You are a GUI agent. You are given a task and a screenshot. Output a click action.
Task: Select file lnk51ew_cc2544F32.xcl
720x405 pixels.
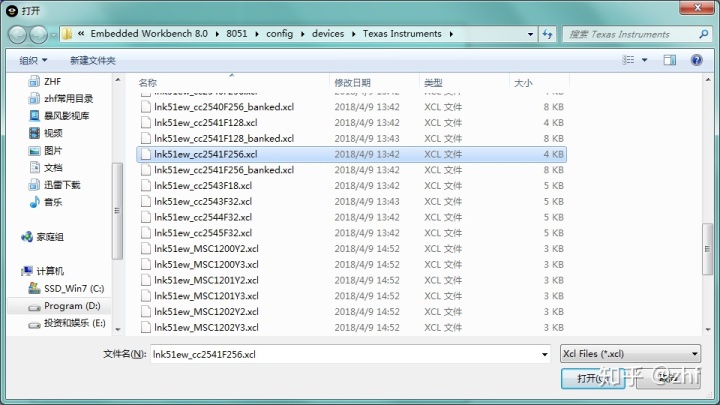(x=352, y=217)
